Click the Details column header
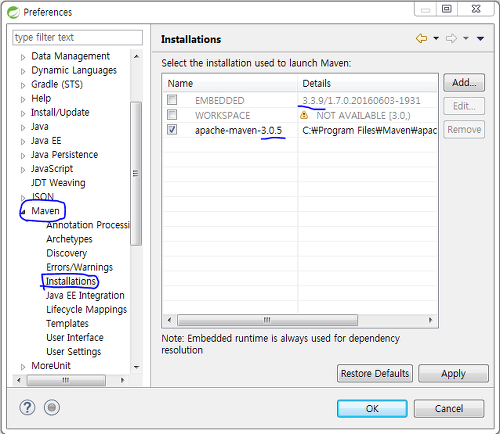The image size is (500, 434). (x=367, y=83)
